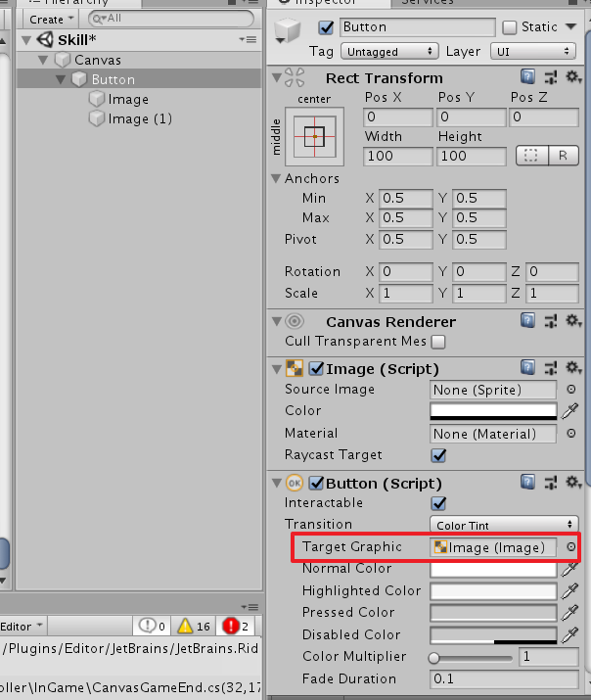The width and height of the screenshot is (591, 700).
Task: Click the Hierarchy search field
Action: click(x=171, y=19)
